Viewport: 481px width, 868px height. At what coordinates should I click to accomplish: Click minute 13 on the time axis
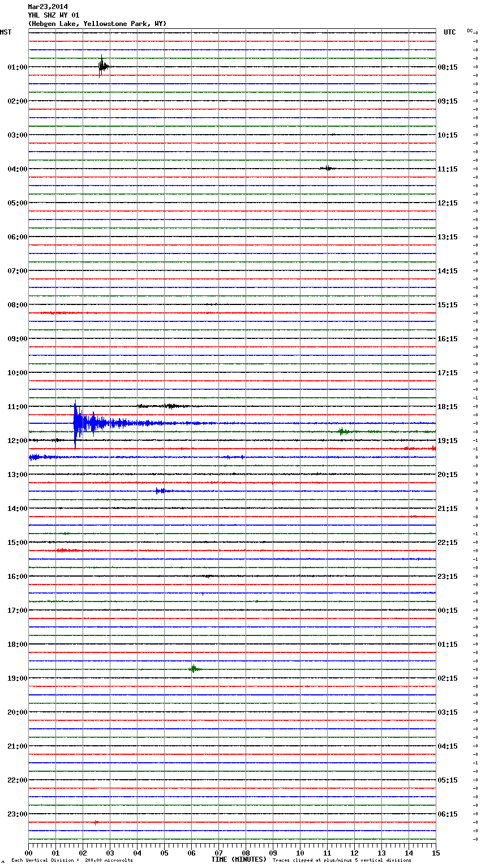pos(381,853)
